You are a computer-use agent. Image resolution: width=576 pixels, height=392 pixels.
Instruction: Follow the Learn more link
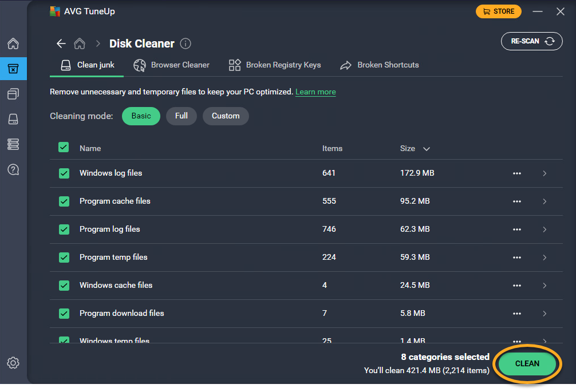[x=315, y=92]
